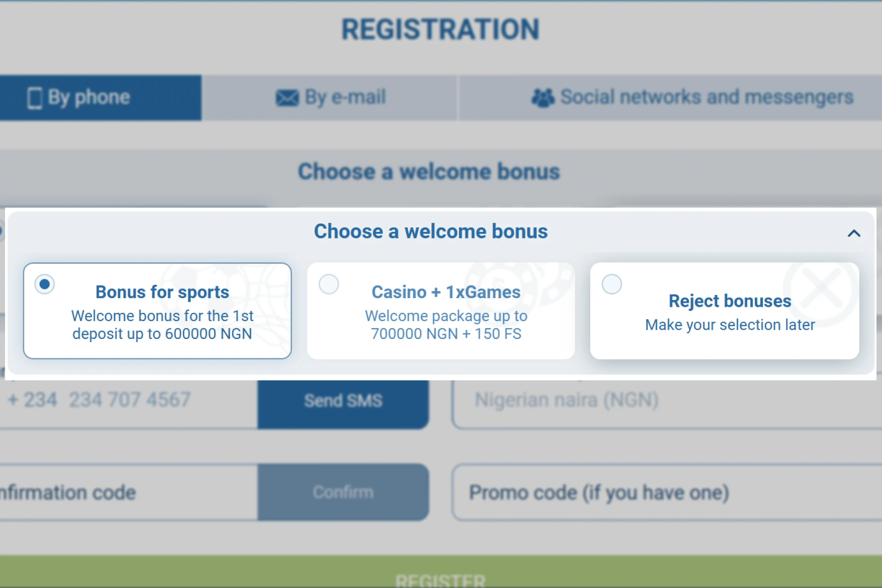Select the Bonus for sports radio button

(45, 284)
